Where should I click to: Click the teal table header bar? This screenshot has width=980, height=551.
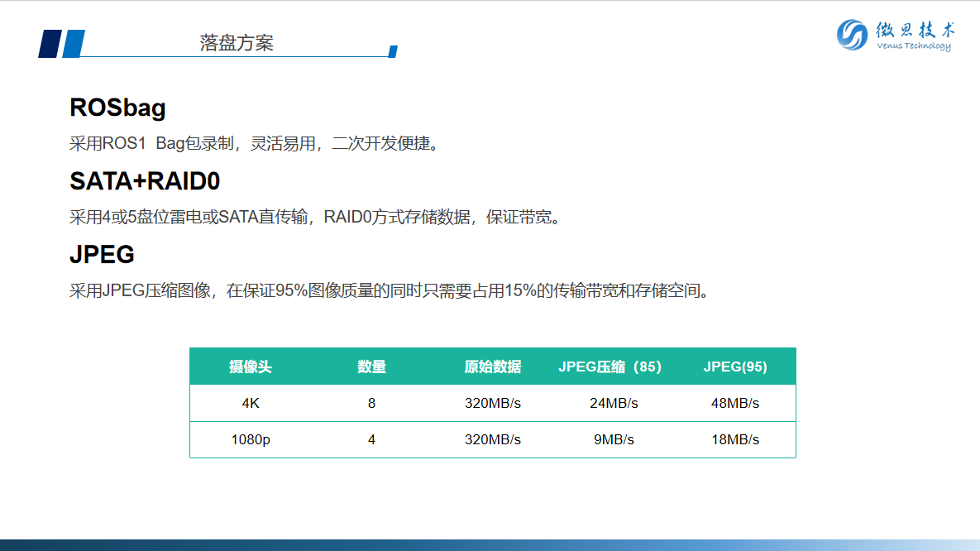[x=493, y=367]
